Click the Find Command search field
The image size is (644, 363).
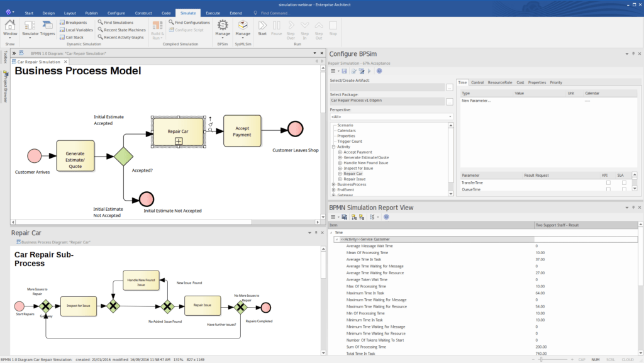[x=275, y=13]
